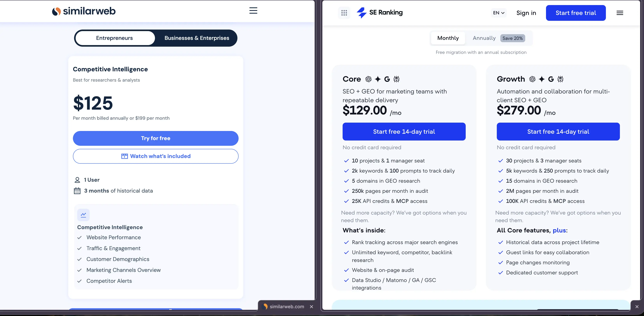
Task: Open the Similarweb hamburger menu
Action: pos(253,10)
